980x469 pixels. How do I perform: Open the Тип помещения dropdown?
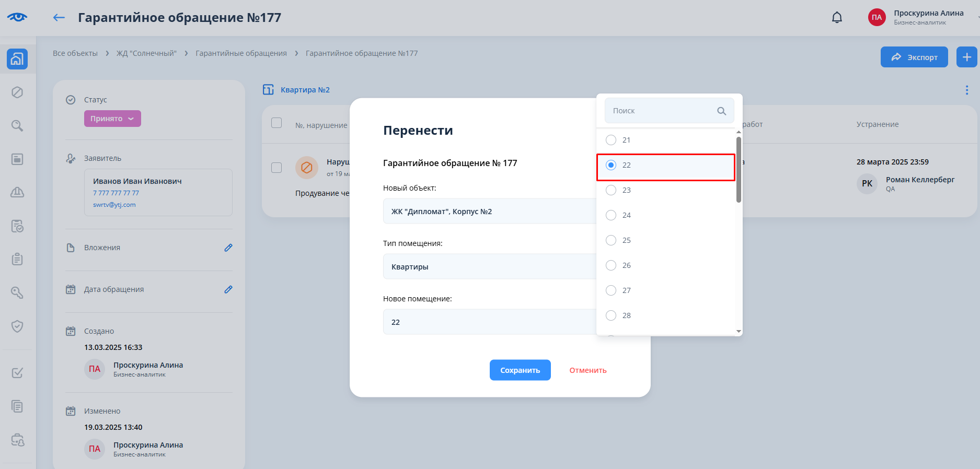click(489, 267)
